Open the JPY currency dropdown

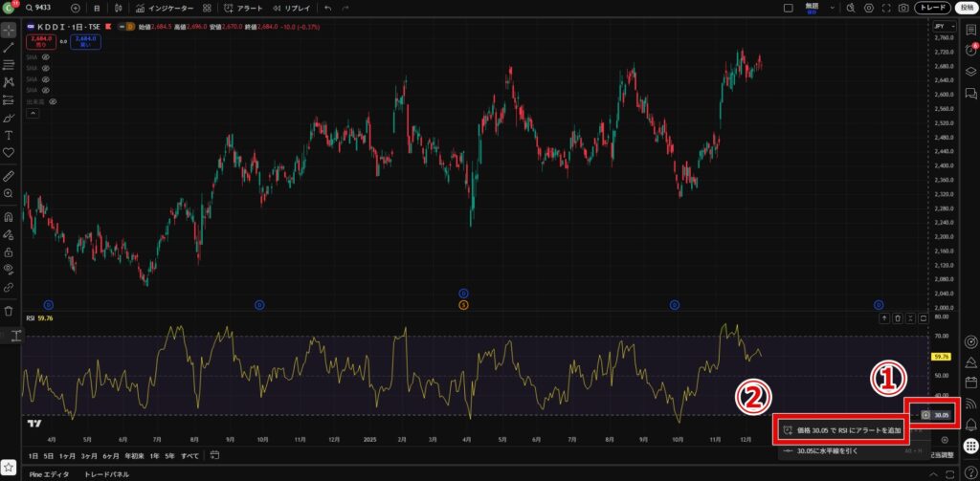pyautogui.click(x=943, y=26)
